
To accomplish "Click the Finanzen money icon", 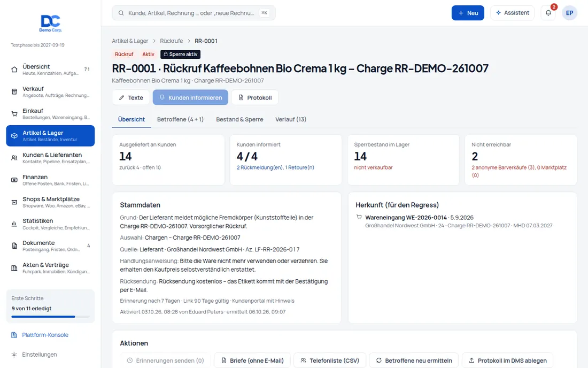I will click(14, 180).
